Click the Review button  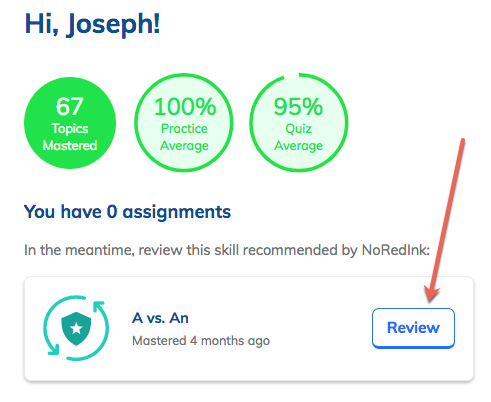point(413,328)
